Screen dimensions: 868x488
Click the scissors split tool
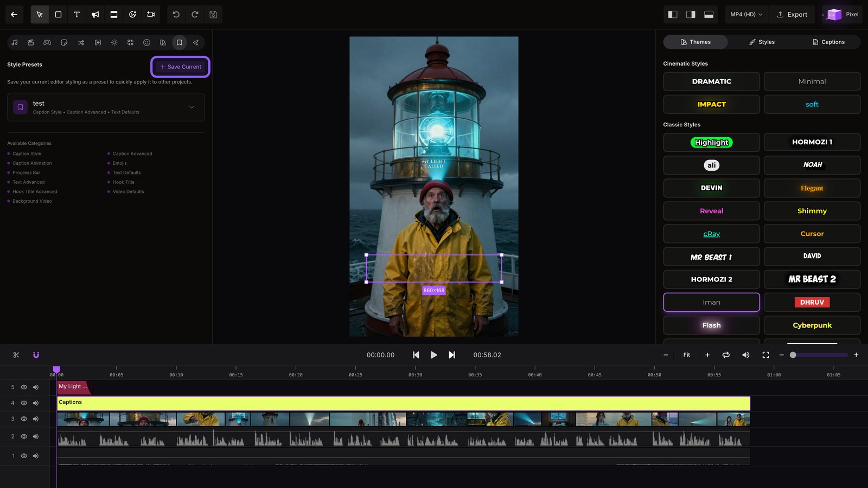click(16, 355)
